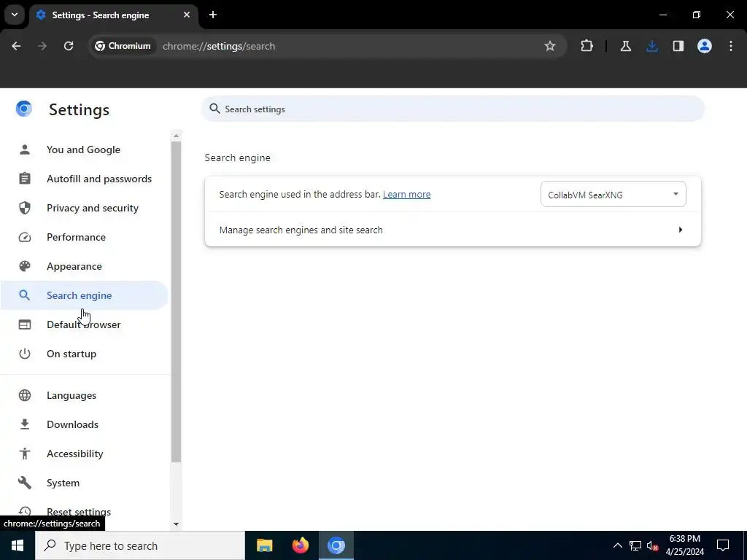This screenshot has width=747, height=560.
Task: Open File Explorer from the taskbar
Action: click(x=264, y=545)
